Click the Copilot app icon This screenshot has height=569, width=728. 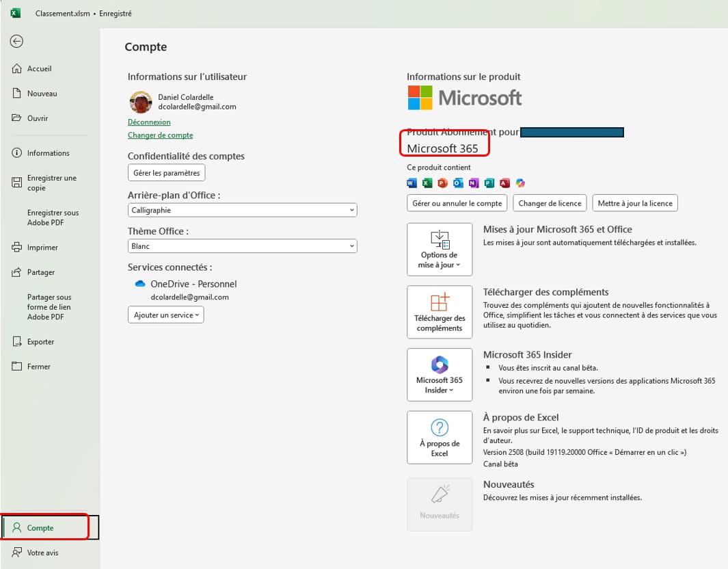click(520, 183)
